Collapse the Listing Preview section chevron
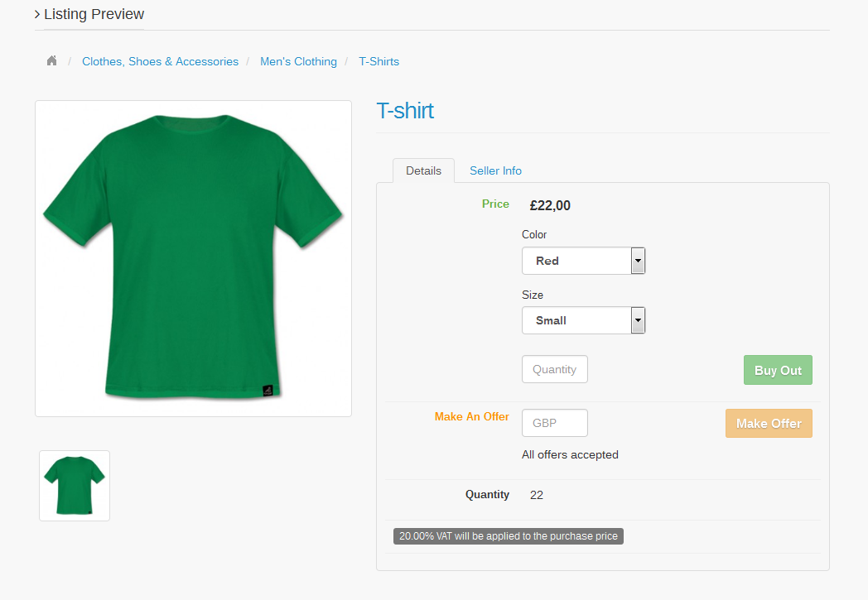 click(x=37, y=15)
